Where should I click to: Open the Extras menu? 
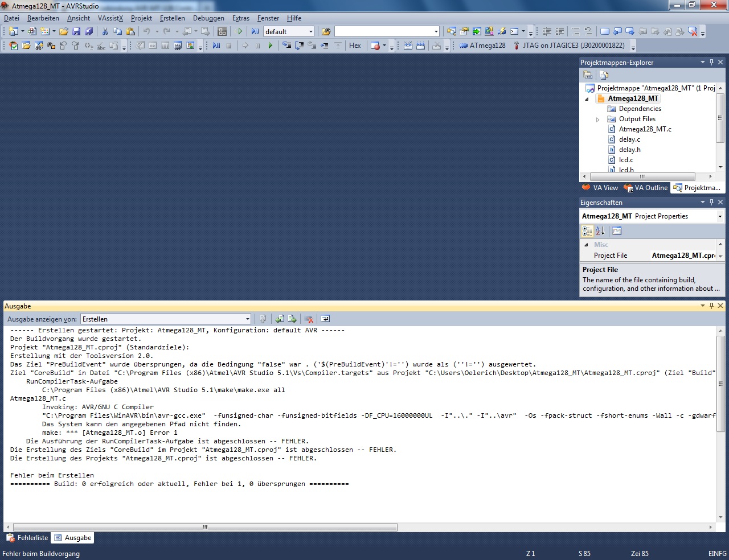click(241, 18)
